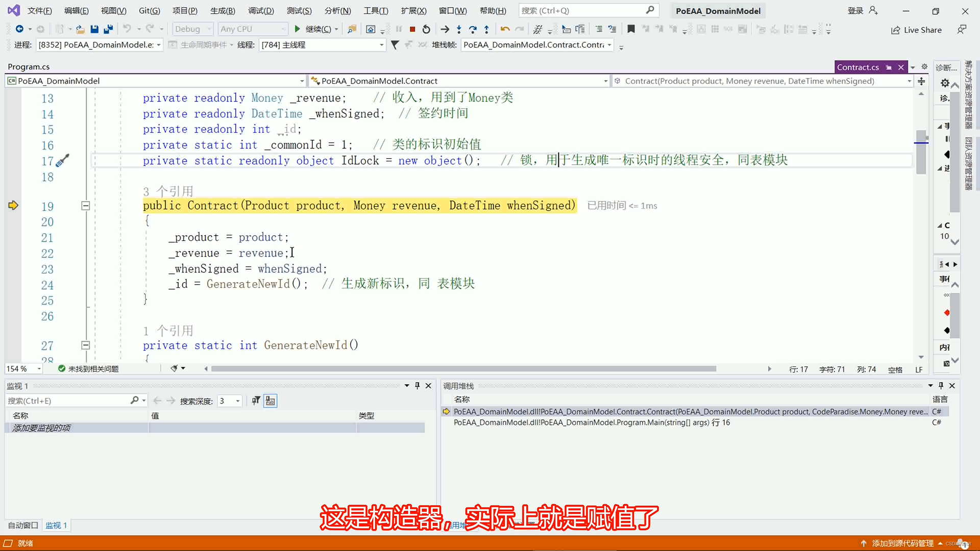The height and width of the screenshot is (551, 980).
Task: Click the editor horizontal scrollbar
Action: 463,369
